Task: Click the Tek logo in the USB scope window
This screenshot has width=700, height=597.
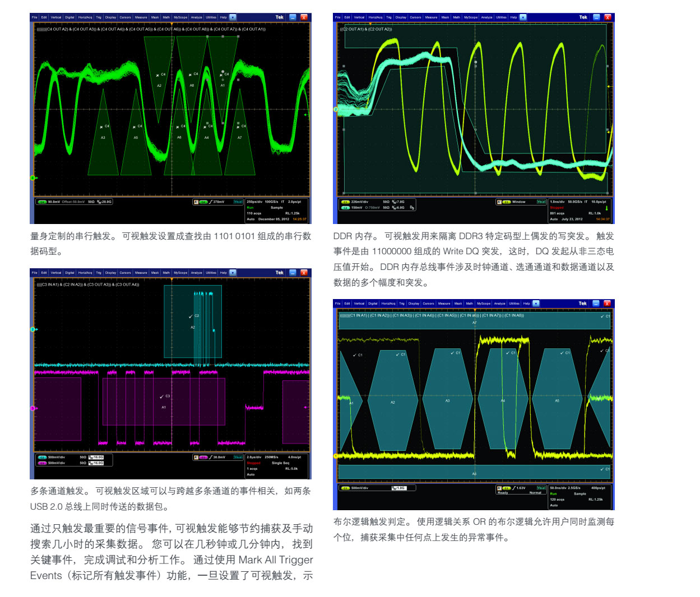Action: (280, 273)
